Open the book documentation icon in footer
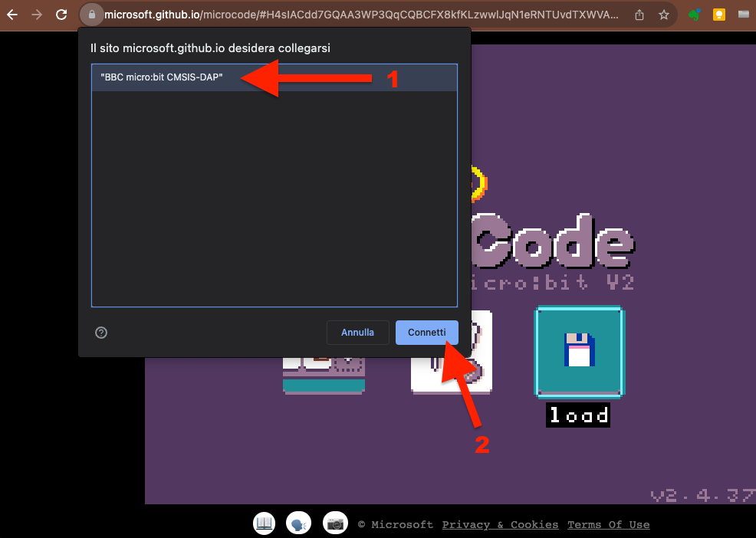This screenshot has height=538, width=756. pyautogui.click(x=265, y=523)
